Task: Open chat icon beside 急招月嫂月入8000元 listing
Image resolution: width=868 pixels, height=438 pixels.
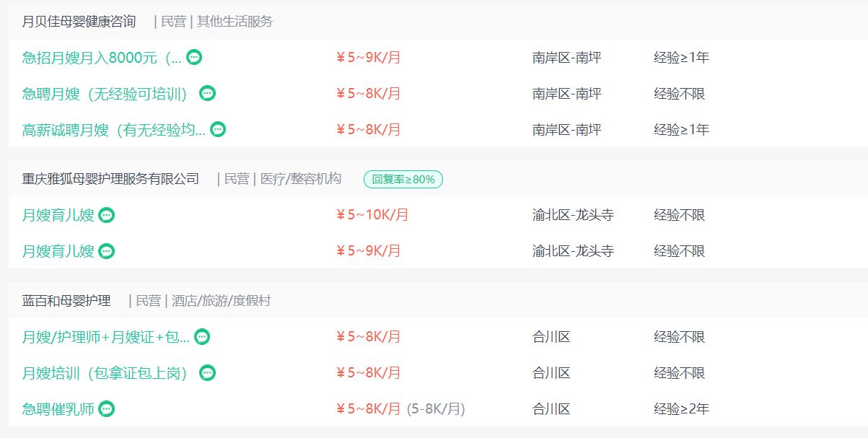Action: click(x=194, y=58)
